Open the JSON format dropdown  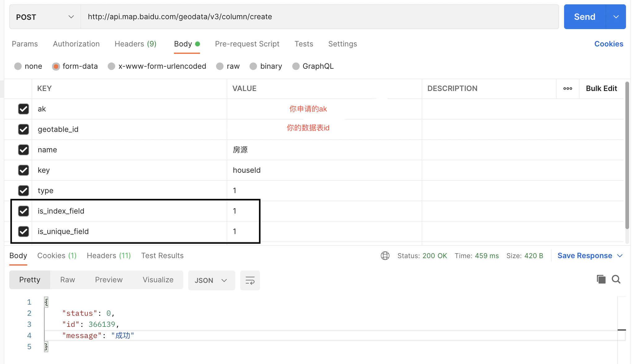coord(211,280)
